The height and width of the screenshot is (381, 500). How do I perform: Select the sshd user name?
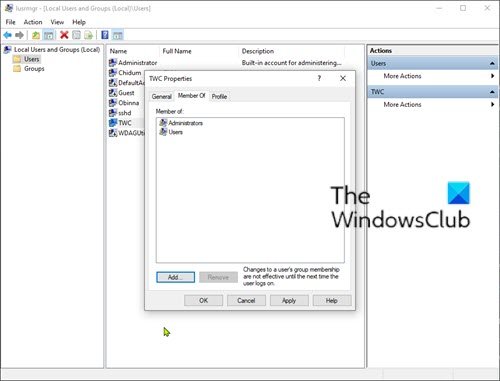125,113
